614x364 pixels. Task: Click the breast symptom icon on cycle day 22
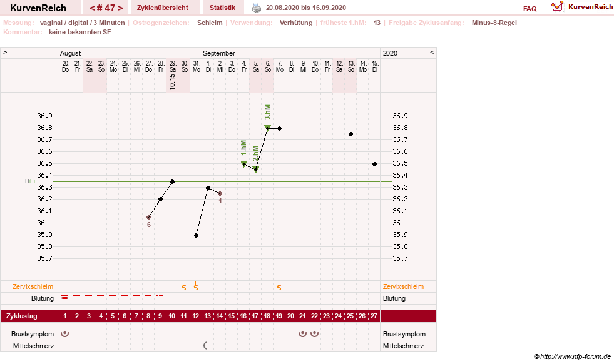point(314,334)
